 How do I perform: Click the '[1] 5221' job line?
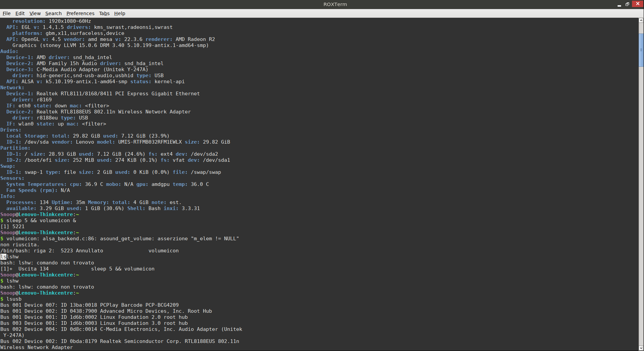pos(12,227)
